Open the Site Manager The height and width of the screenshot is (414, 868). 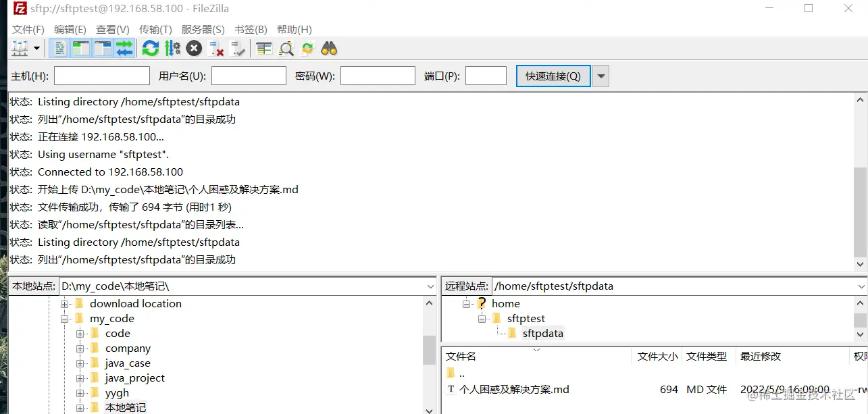[18, 48]
